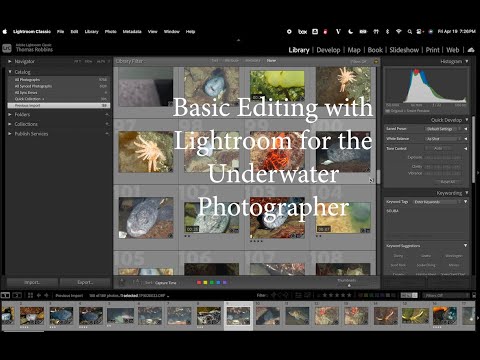Adjust the Thumbnails size slider
The height and width of the screenshot is (360, 480).
click(x=349, y=285)
